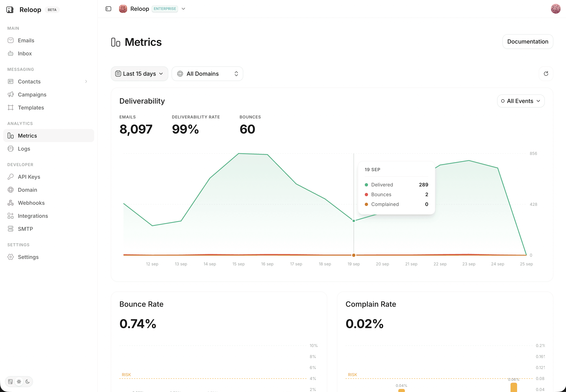Image resolution: width=566 pixels, height=392 pixels.
Task: Open the Webhooks sidebar icon
Action: tap(11, 203)
